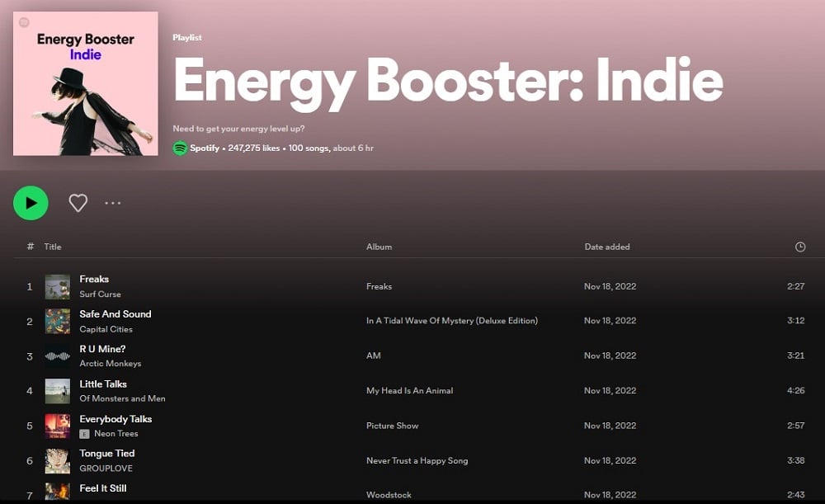Click the R U Mine? album art
The image size is (825, 504).
point(58,356)
